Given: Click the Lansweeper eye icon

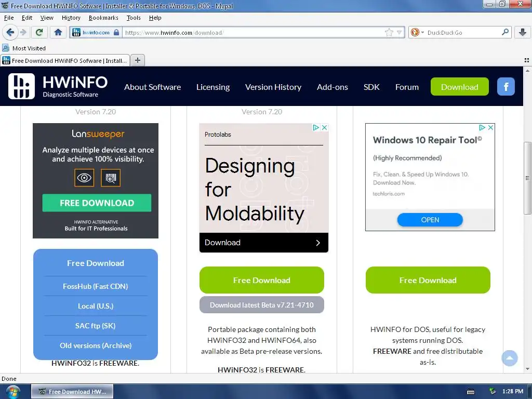Looking at the screenshot, I should point(84,178).
